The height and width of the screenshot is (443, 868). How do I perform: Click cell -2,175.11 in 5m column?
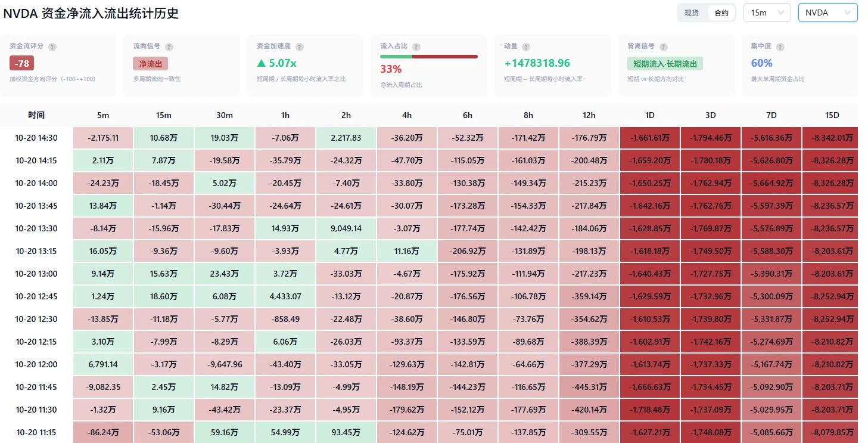(x=103, y=138)
